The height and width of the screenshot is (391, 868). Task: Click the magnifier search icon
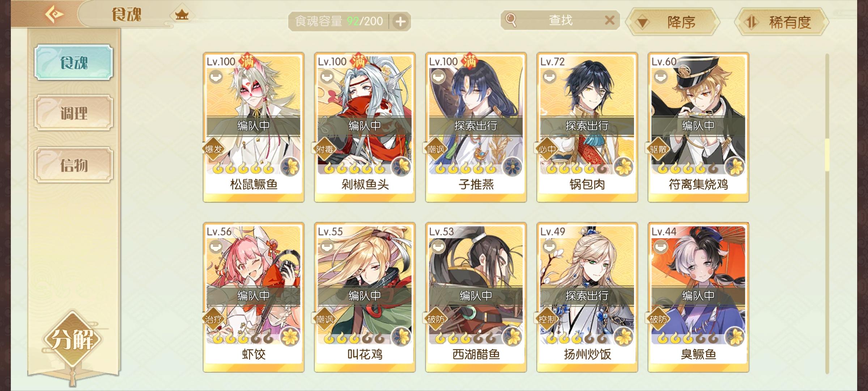click(x=511, y=20)
